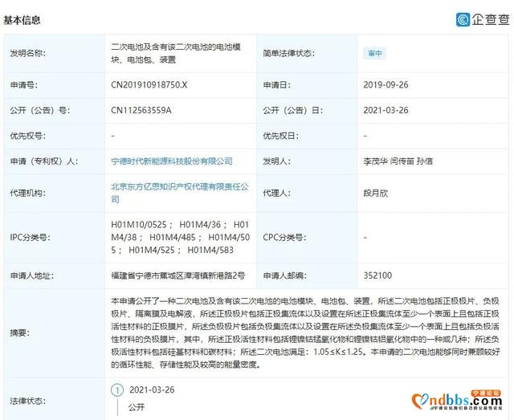The image size is (514, 420).
Task: Click agent name 段月欣
Action: tap(375, 193)
